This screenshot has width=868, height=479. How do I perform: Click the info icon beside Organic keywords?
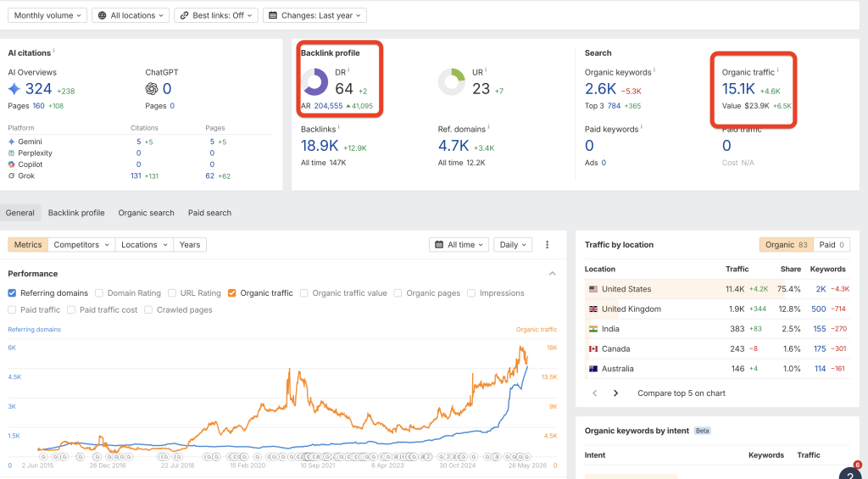(x=654, y=70)
